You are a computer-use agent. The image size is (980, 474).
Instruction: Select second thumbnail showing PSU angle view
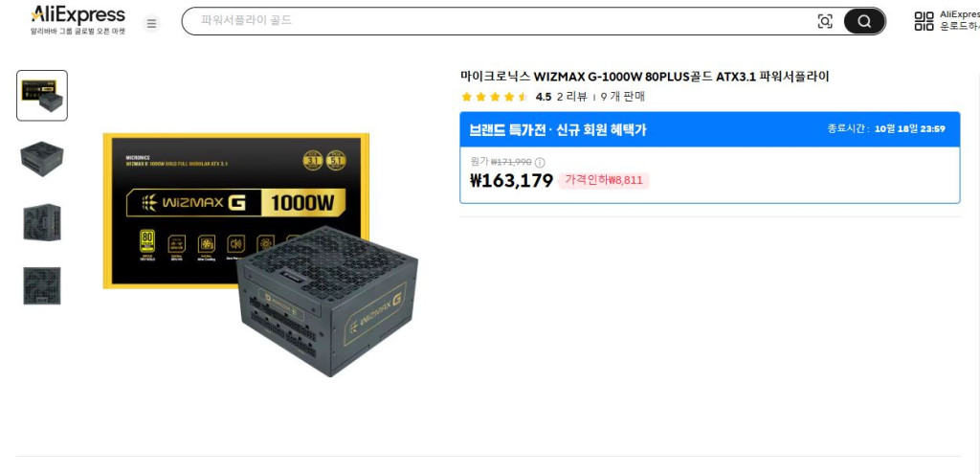pyautogui.click(x=42, y=159)
